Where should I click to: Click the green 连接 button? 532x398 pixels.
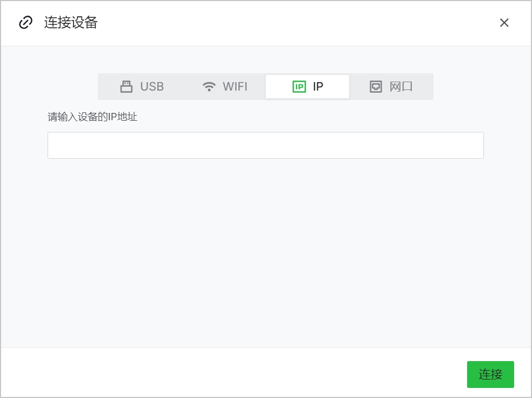490,375
